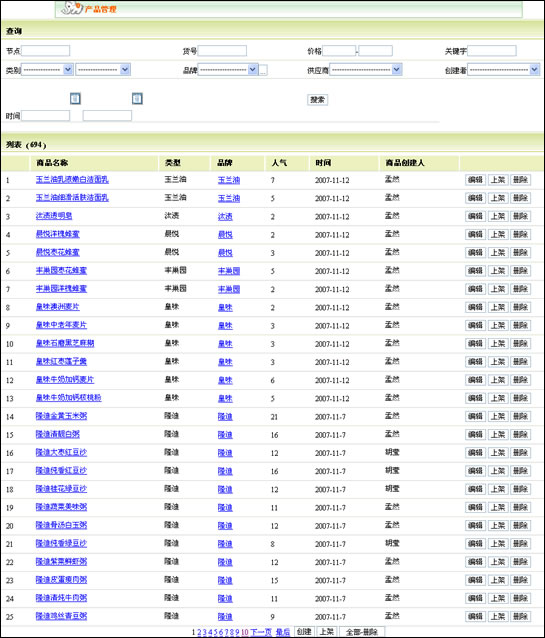Focus the 货号 input field
This screenshot has width=545, height=638.
pos(222,50)
